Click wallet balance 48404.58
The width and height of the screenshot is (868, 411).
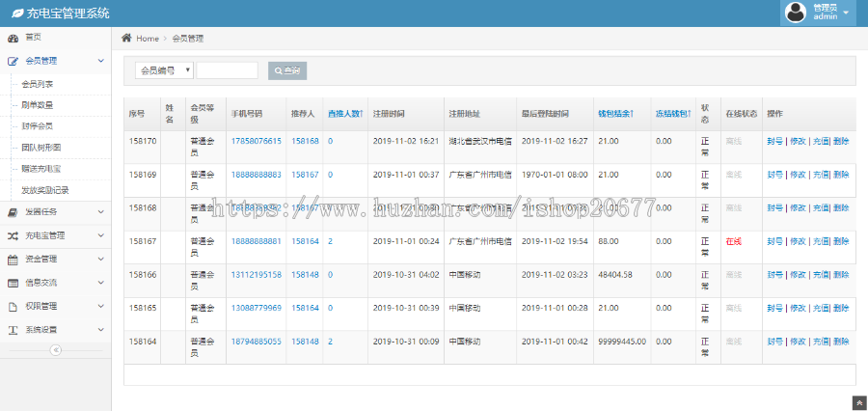coord(615,275)
